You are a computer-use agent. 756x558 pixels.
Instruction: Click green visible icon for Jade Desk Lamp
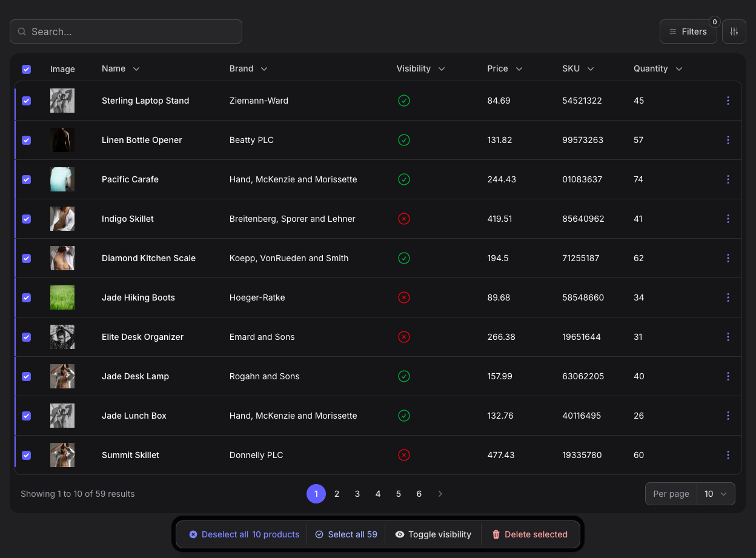coord(404,376)
